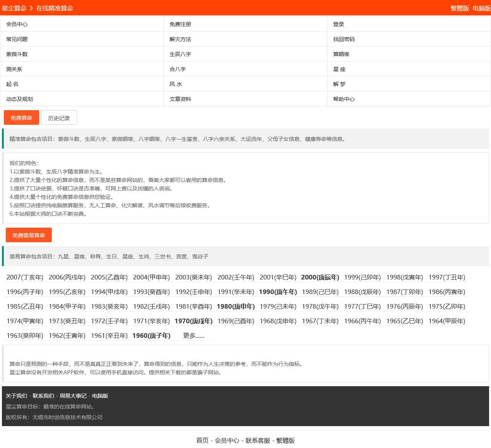Open 找回密码 navigation item
The image size is (491, 448).
pyautogui.click(x=344, y=39)
